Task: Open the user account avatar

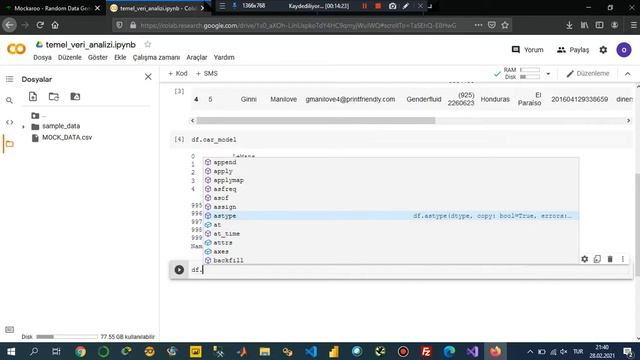Action: tap(624, 50)
